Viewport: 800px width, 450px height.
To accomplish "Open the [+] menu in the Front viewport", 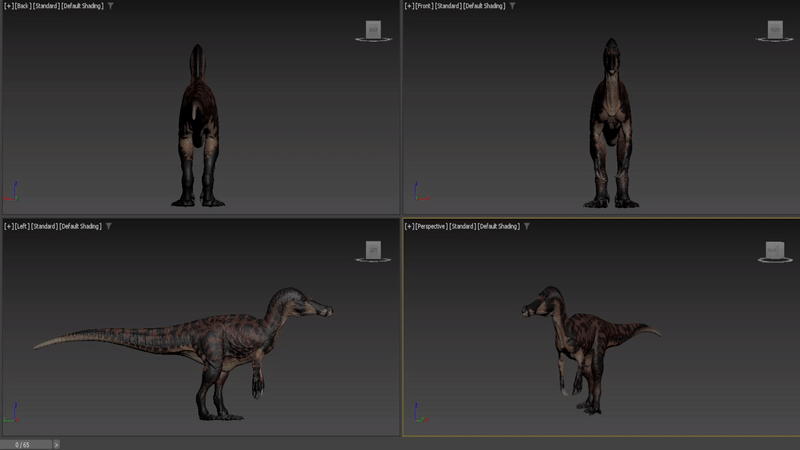I will pos(410,6).
